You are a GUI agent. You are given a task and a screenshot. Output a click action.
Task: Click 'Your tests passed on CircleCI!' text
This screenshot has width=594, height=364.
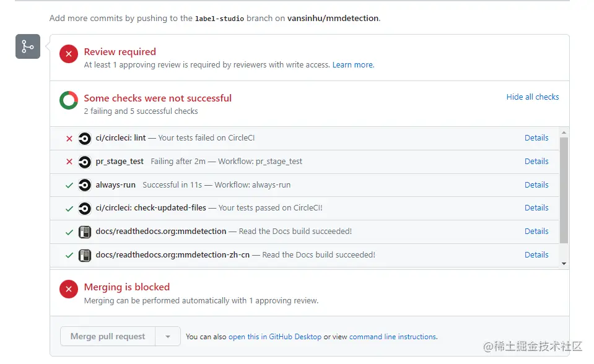pyautogui.click(x=271, y=207)
